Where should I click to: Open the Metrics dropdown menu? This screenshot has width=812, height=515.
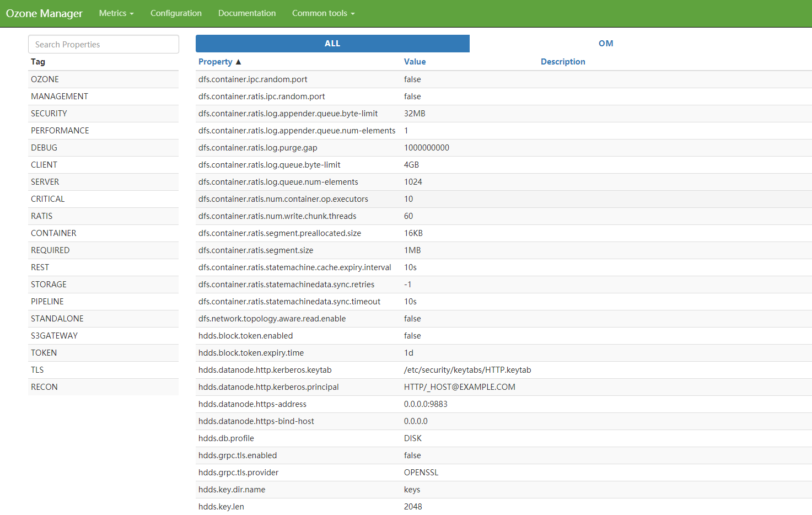[116, 13]
